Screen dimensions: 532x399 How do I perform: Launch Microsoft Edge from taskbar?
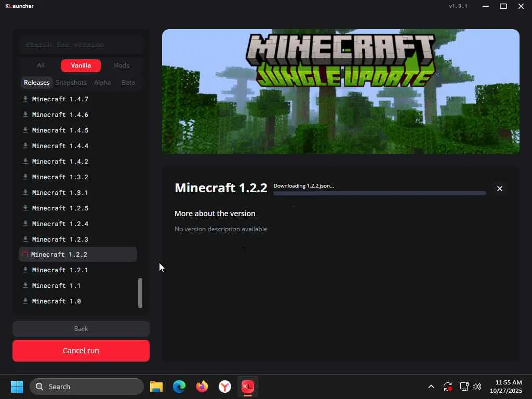179,387
